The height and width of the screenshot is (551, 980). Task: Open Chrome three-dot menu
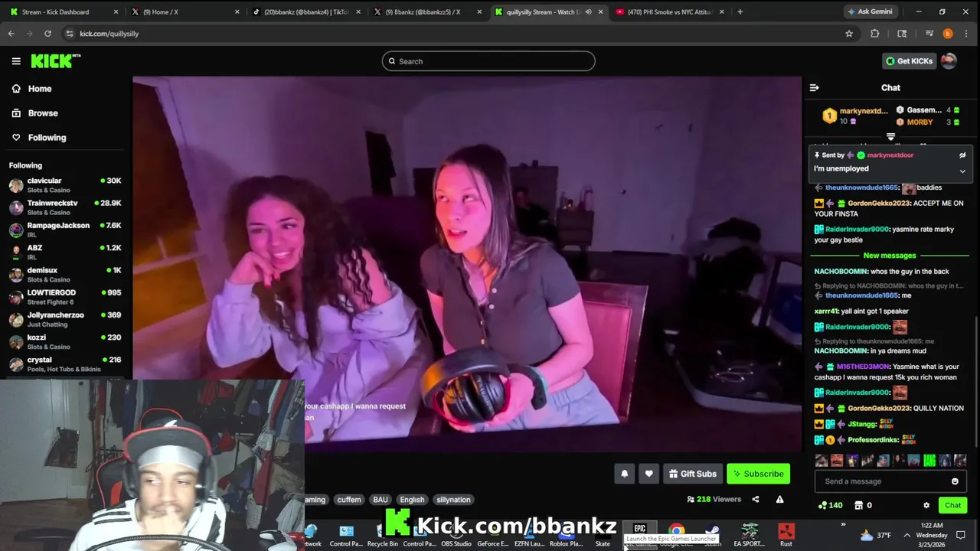pos(967,34)
